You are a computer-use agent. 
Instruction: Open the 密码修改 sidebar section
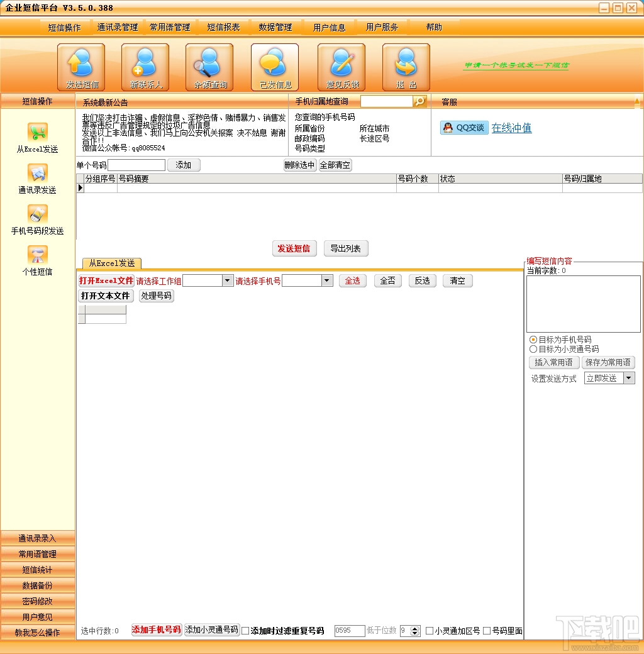(x=38, y=601)
